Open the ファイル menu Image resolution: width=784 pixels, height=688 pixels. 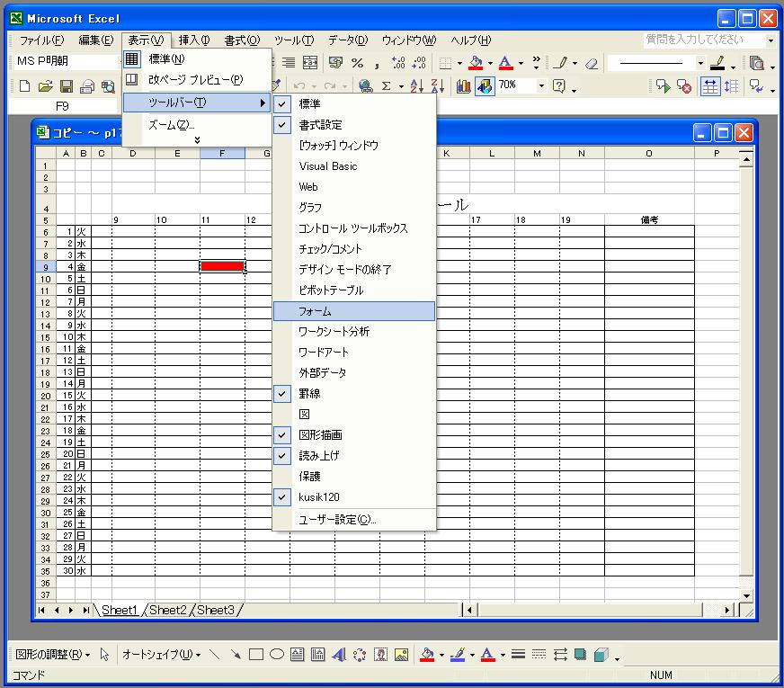point(41,40)
